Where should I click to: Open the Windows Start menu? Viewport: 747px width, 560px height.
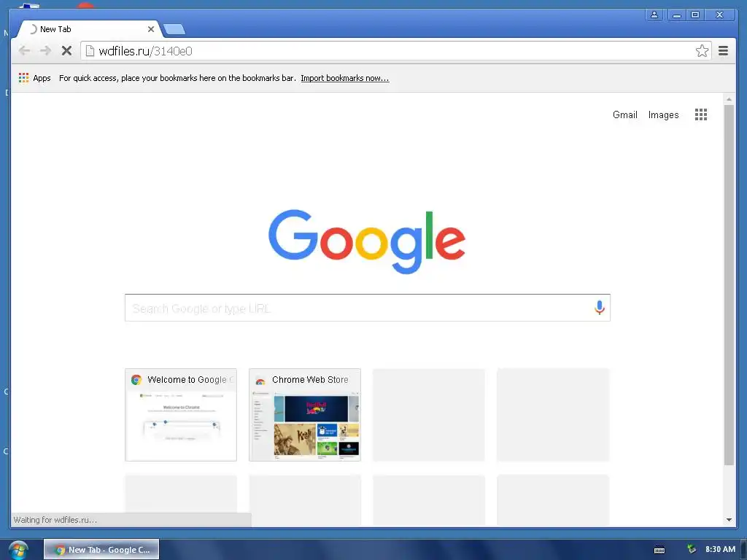[x=18, y=550]
